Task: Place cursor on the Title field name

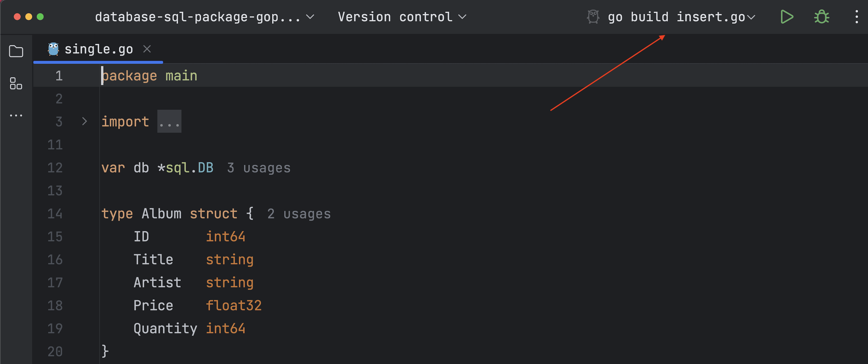Action: pyautogui.click(x=153, y=260)
